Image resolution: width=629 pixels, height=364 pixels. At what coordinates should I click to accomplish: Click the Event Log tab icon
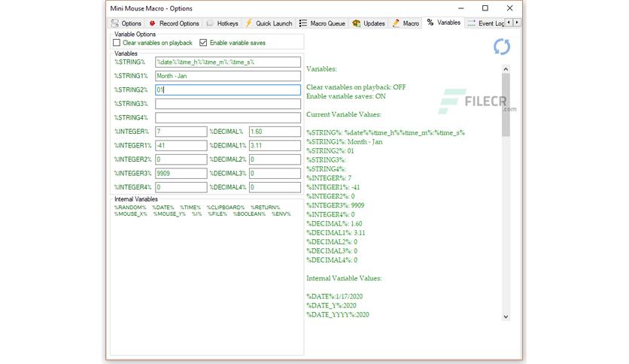pyautogui.click(x=471, y=23)
